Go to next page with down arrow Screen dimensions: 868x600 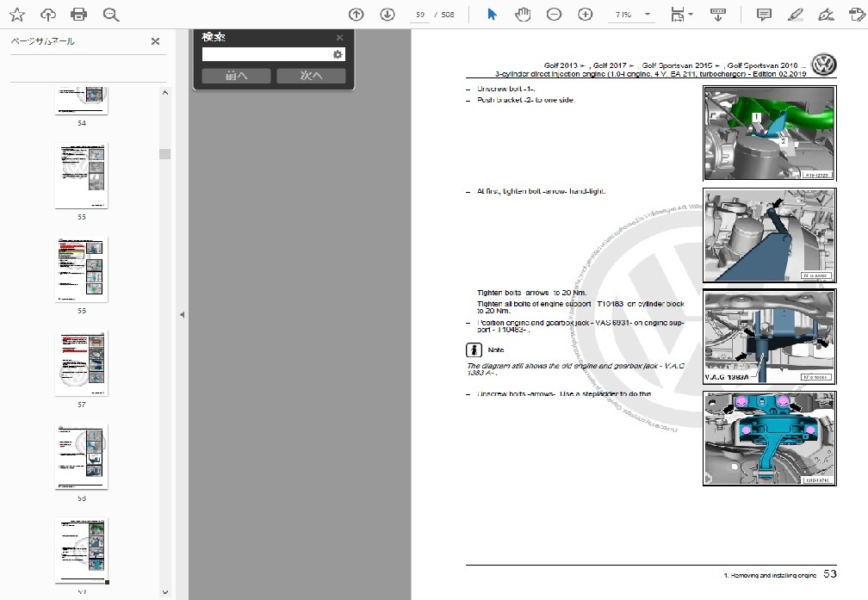click(x=387, y=15)
